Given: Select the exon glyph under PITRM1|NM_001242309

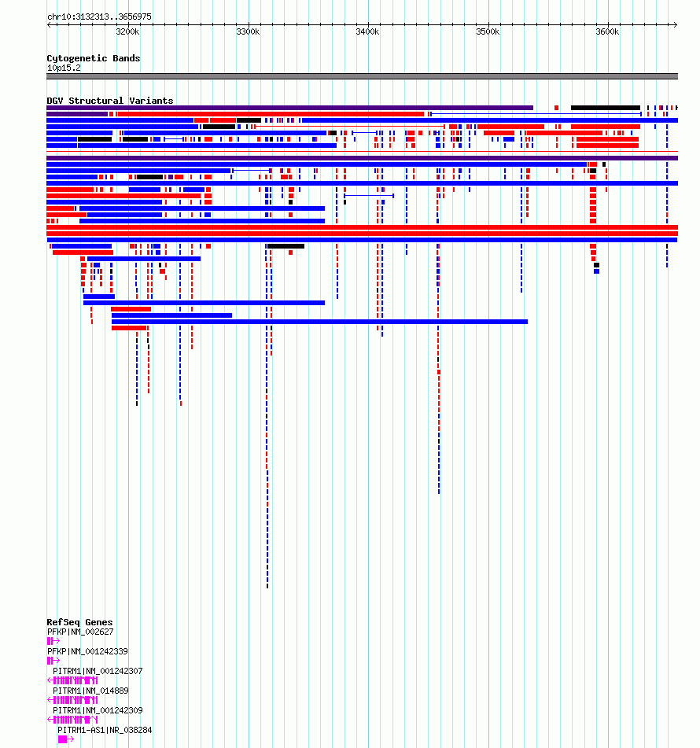Looking at the screenshot, I should coord(72,720).
